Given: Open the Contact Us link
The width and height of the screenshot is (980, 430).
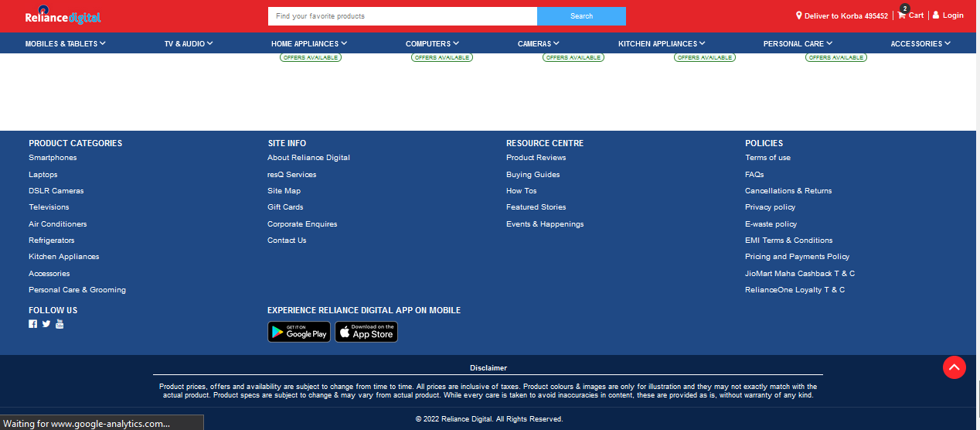Looking at the screenshot, I should click(287, 241).
